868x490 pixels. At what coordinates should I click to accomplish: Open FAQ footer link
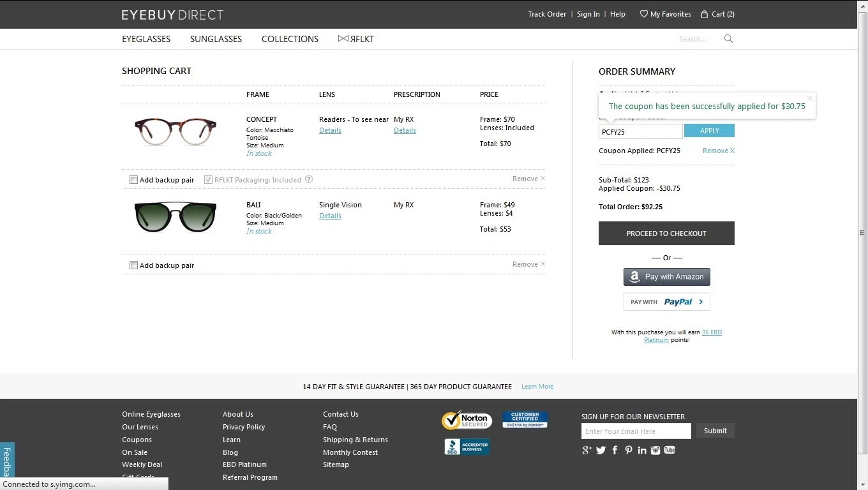(x=330, y=427)
